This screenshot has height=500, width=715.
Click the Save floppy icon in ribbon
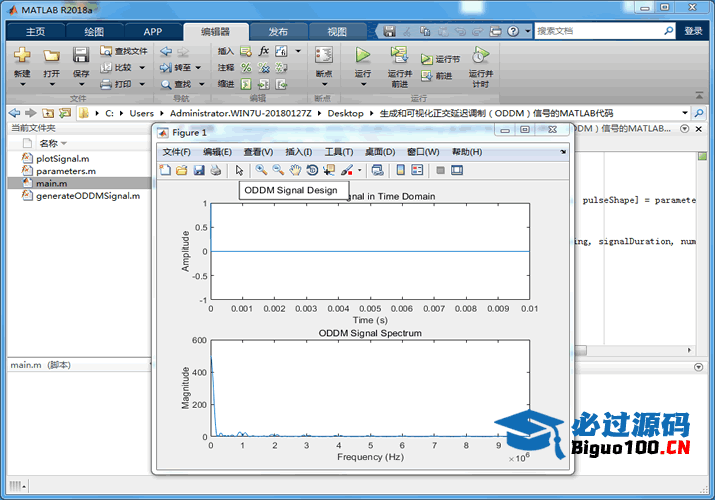tap(81, 55)
